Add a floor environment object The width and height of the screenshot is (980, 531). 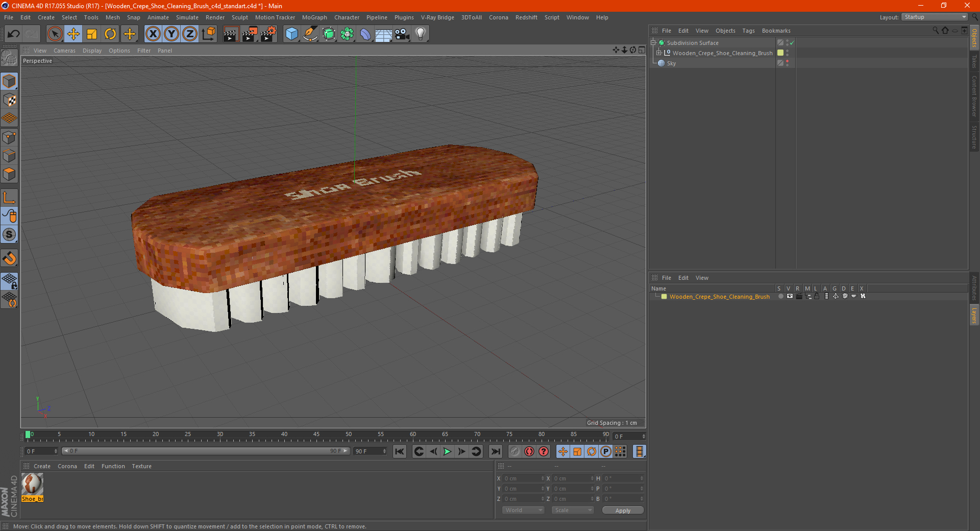click(x=383, y=34)
